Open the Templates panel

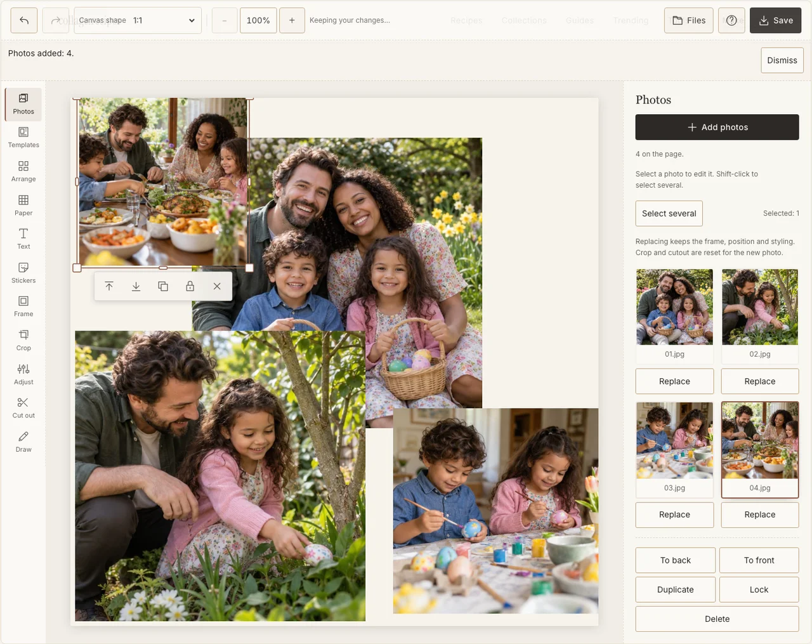pos(23,138)
